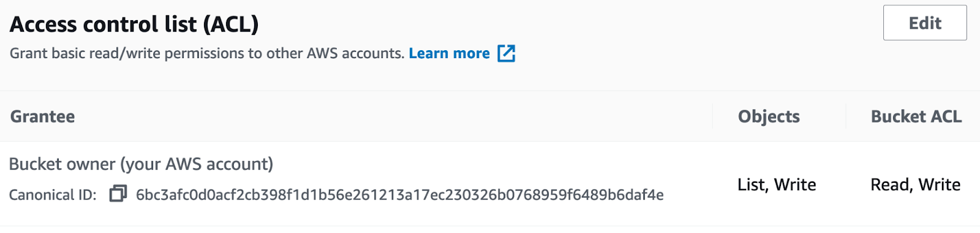
Task: Select the Grantee column header
Action: (x=42, y=116)
